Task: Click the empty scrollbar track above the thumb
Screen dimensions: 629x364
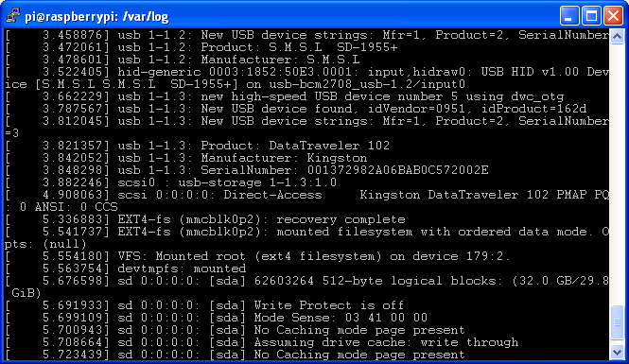Action: pyautogui.click(x=617, y=172)
